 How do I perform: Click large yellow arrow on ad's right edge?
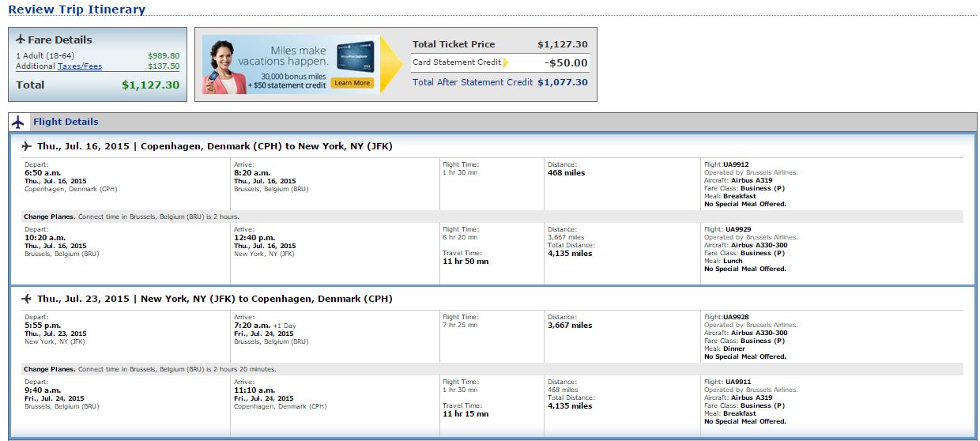pyautogui.click(x=389, y=64)
